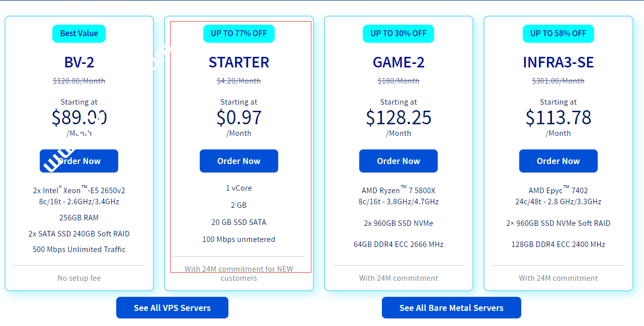The width and height of the screenshot is (644, 326).
Task: Order the INFRA3-SE server
Action: pos(558,161)
